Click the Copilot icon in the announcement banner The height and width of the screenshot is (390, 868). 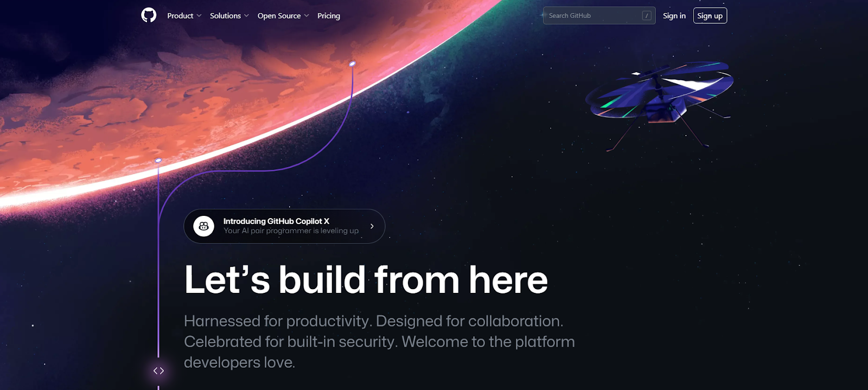click(x=204, y=226)
